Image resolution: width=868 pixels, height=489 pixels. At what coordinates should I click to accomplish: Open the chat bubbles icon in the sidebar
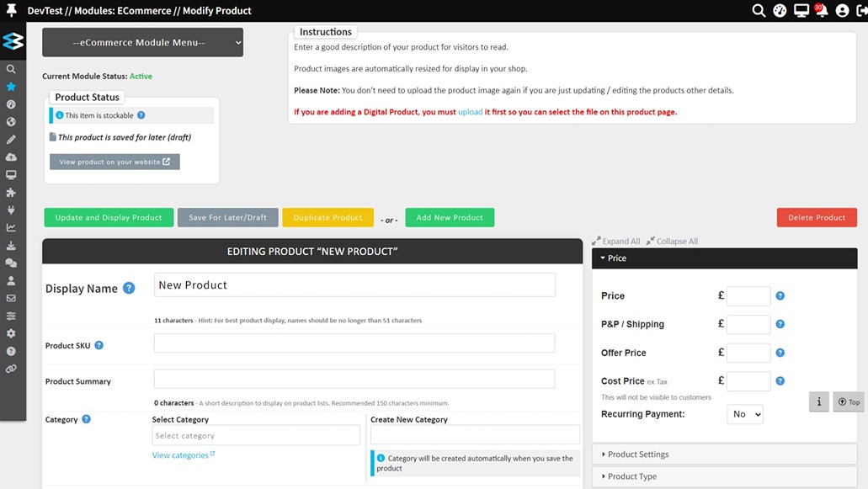11,263
